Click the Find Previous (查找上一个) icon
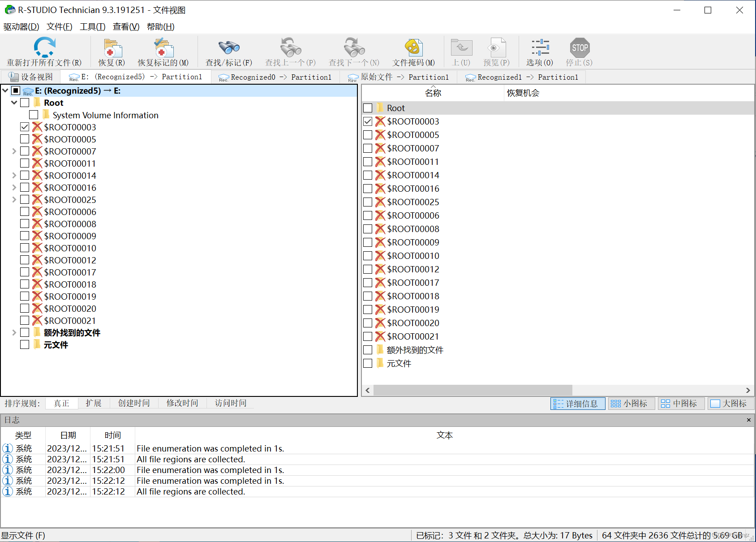 click(291, 47)
